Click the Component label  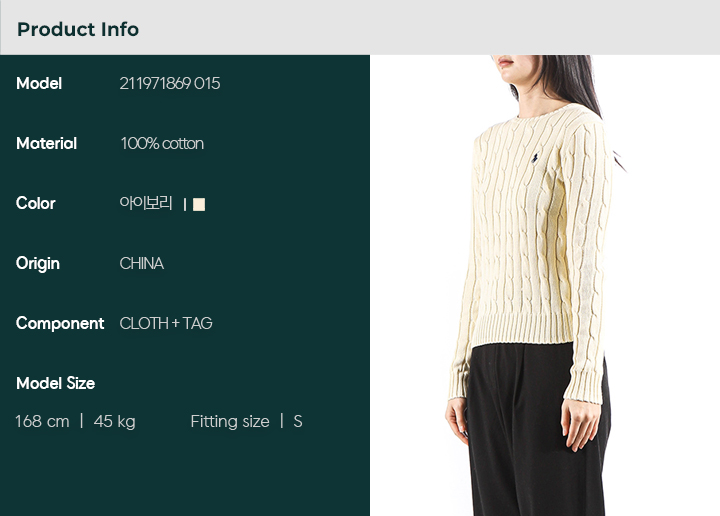coord(60,324)
